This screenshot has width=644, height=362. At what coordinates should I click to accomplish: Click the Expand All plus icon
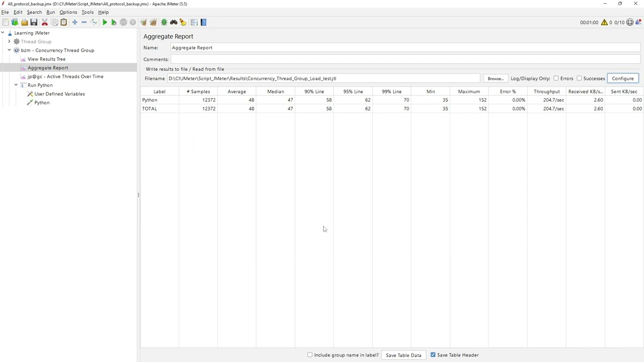(x=74, y=22)
